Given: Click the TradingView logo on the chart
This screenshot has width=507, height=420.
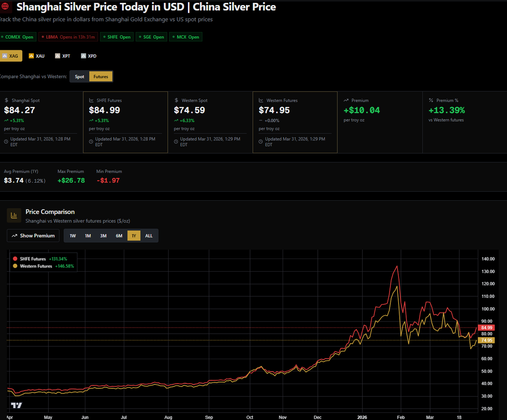Looking at the screenshot, I should click(16, 405).
